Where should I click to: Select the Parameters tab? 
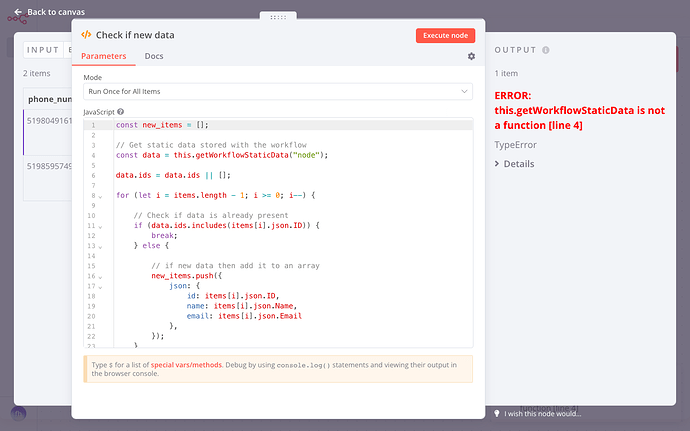(104, 56)
